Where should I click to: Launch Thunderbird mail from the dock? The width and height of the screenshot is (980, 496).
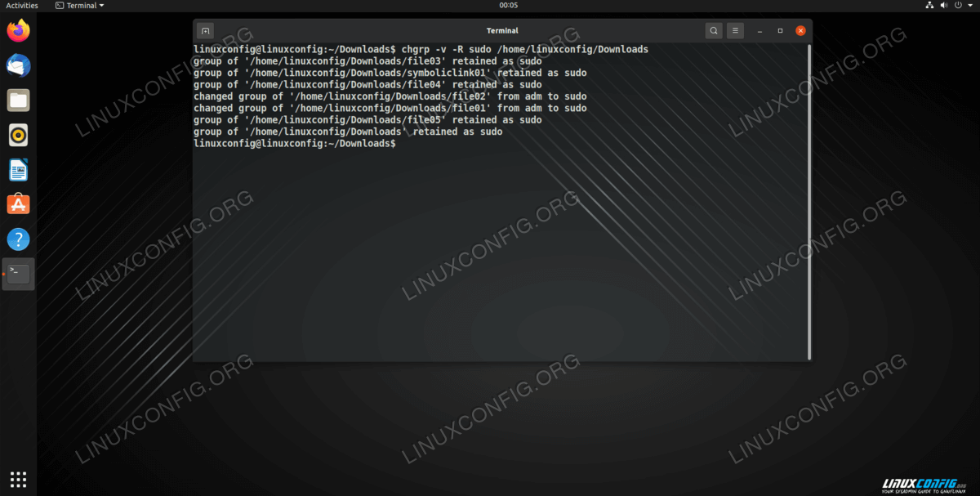coord(18,65)
